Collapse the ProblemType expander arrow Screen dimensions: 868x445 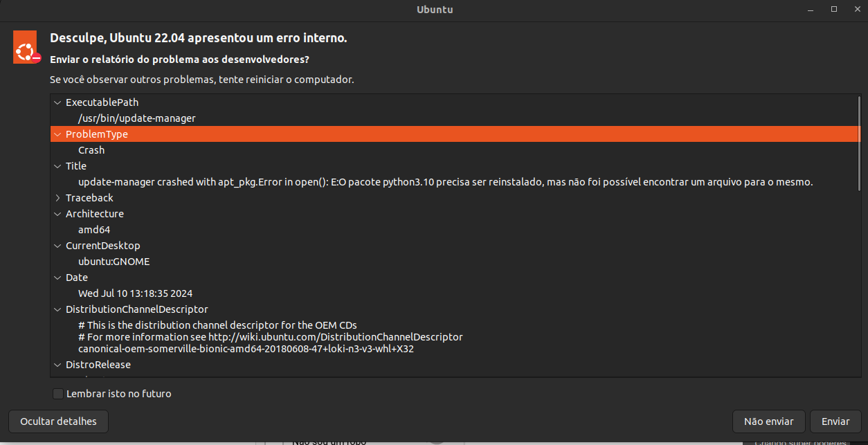tap(57, 134)
